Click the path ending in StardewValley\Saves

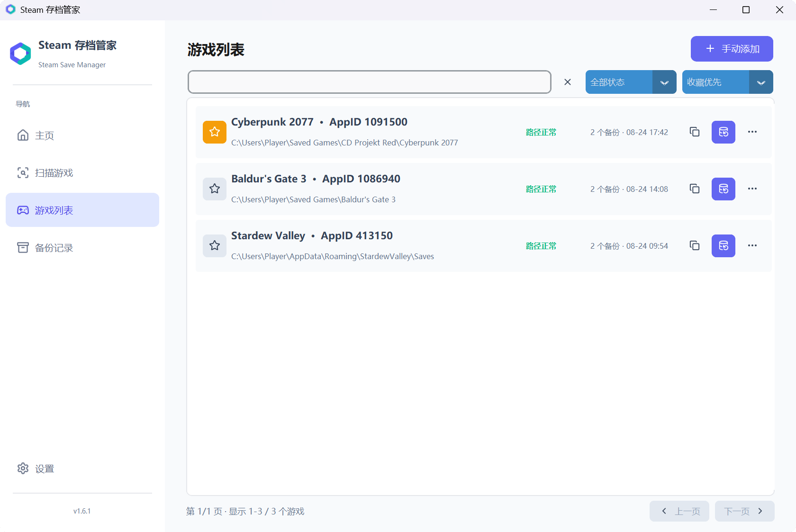tap(333, 256)
